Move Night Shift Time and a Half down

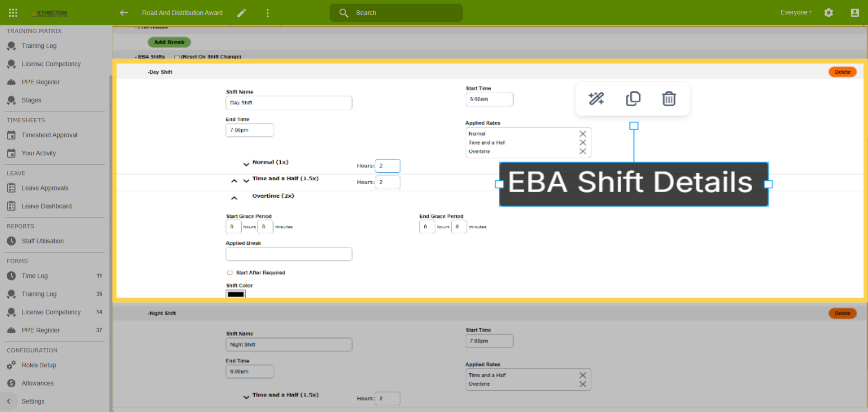[246, 397]
